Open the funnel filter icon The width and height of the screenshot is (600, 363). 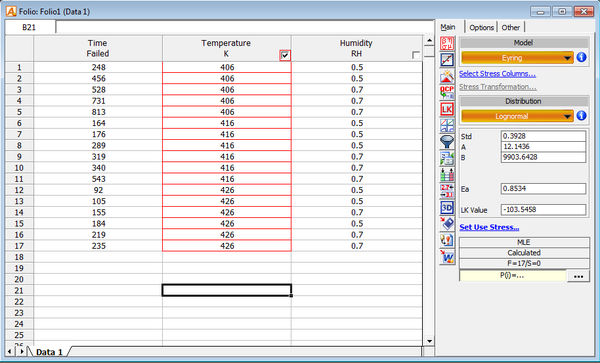point(447,142)
